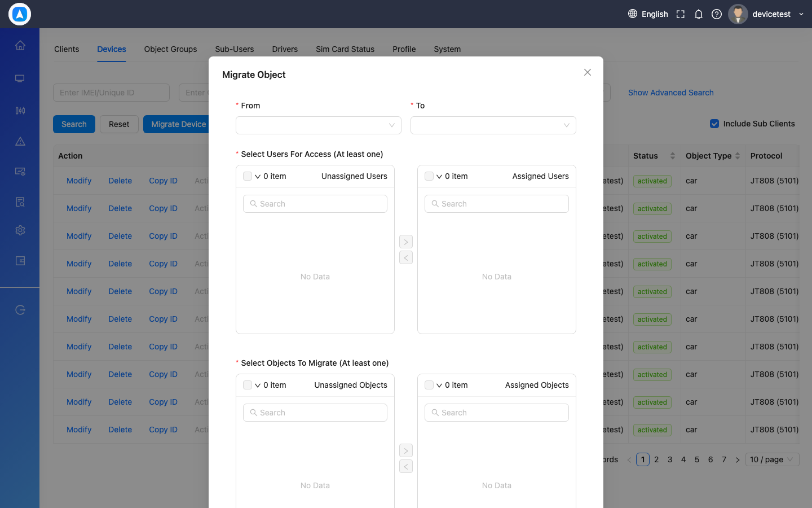Focus the Enter IMEI/Unique ID field

click(x=111, y=93)
